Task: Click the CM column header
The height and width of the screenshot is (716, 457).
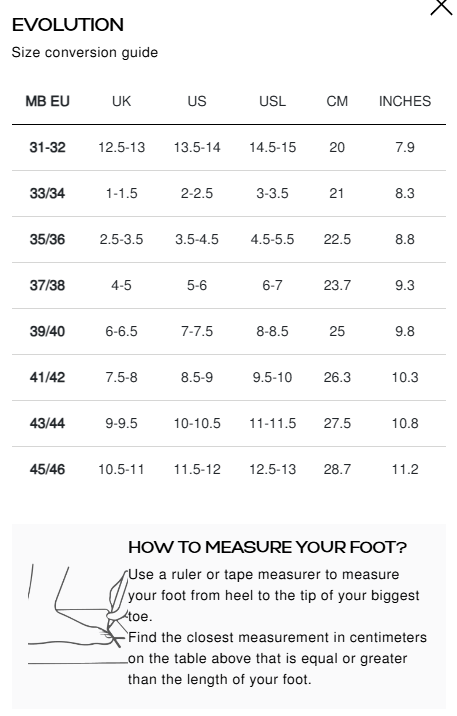Action: click(x=337, y=101)
